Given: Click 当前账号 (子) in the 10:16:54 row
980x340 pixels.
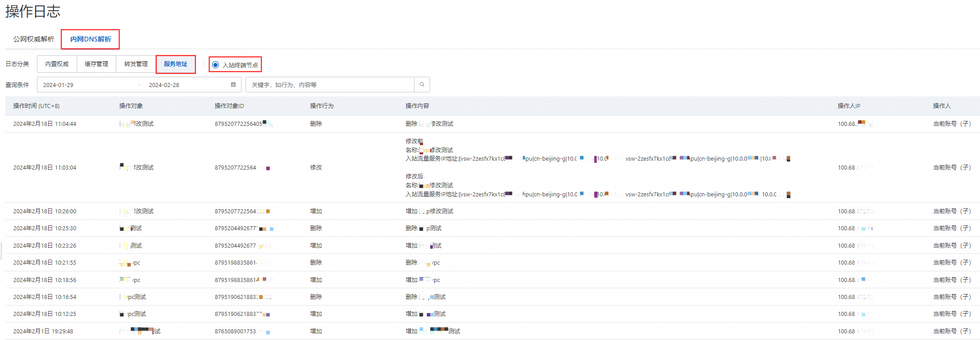Looking at the screenshot, I should click(x=952, y=297).
